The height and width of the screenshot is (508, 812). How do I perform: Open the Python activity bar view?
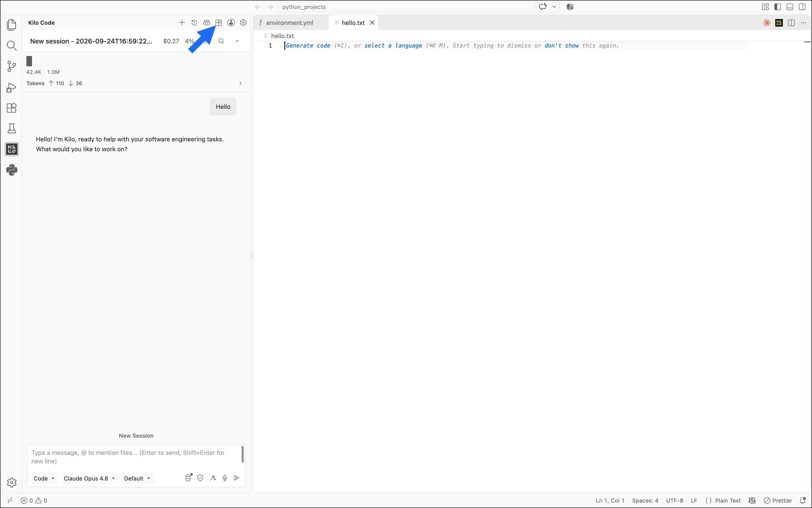pyautogui.click(x=12, y=170)
